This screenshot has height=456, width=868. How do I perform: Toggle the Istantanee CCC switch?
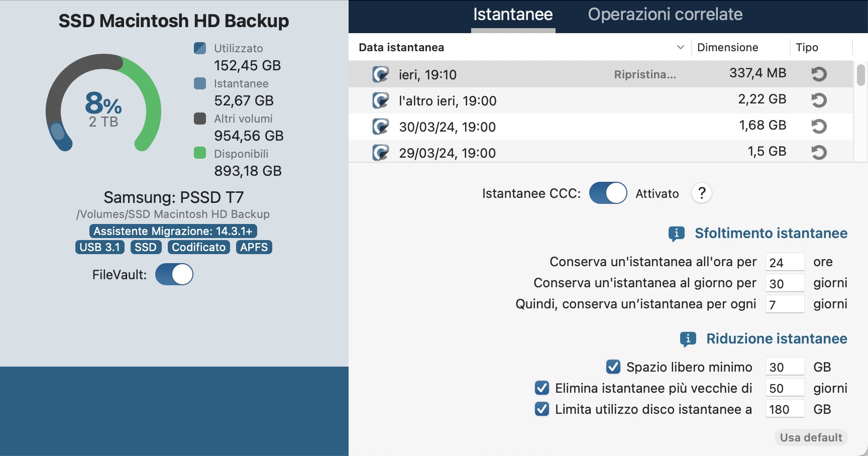pyautogui.click(x=608, y=193)
